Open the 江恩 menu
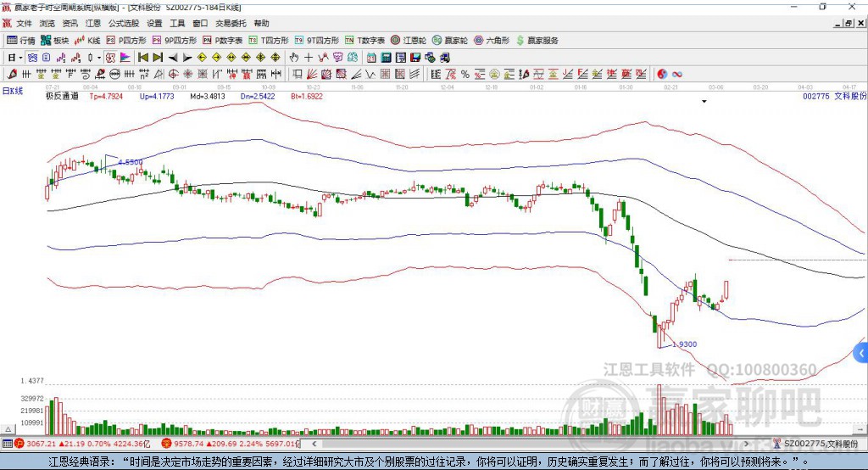868x470 pixels. click(x=92, y=23)
